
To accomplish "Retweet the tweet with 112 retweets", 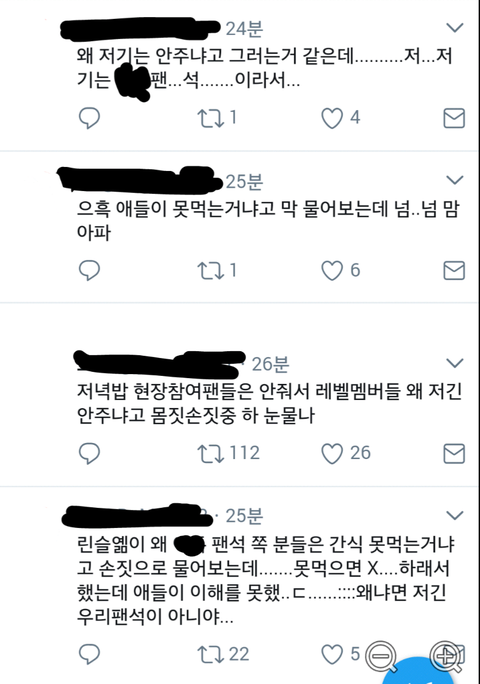I will click(x=211, y=454).
